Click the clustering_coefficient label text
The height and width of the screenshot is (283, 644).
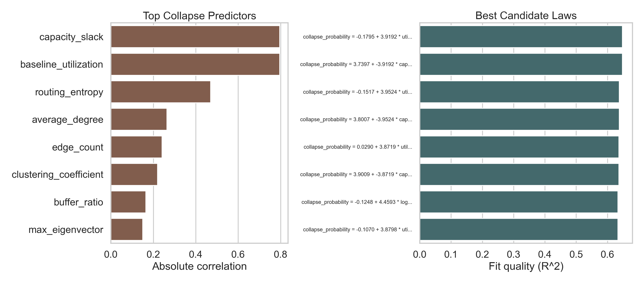pyautogui.click(x=57, y=175)
